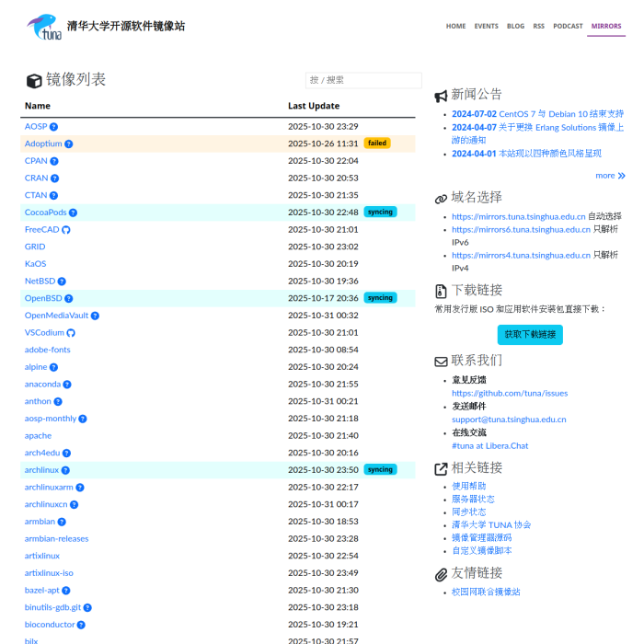Viewport: 644px width, 644px height.
Task: Open the mirrors4 IPv4 domain link
Action: click(521, 256)
